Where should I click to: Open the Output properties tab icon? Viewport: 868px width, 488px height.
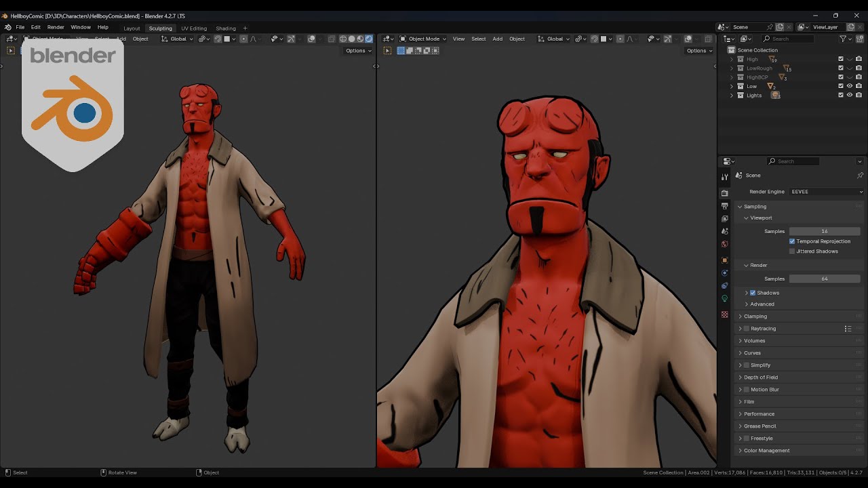click(x=725, y=206)
